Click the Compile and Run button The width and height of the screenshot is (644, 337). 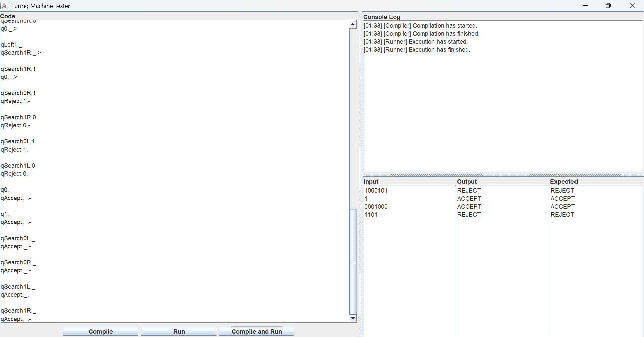(257, 331)
